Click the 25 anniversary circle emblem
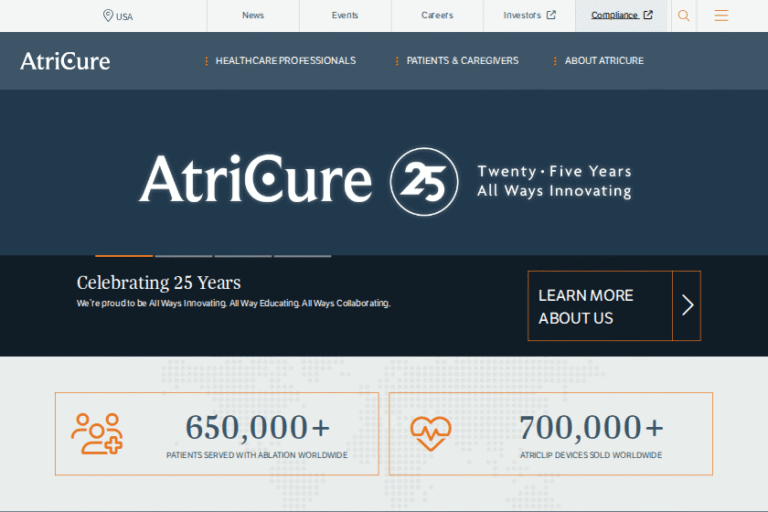This screenshot has width=768, height=512. (x=424, y=182)
